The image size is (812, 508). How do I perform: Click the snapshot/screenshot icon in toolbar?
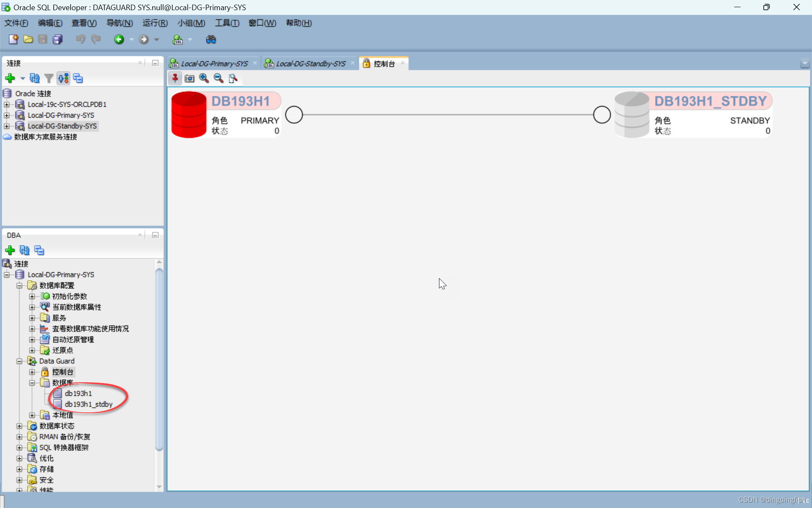coord(189,78)
